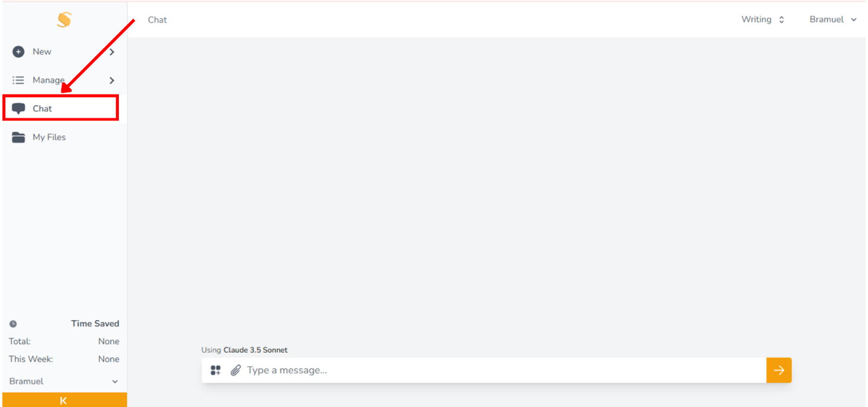The width and height of the screenshot is (868, 407).
Task: Send message with the orange arrow button
Action: pyautogui.click(x=779, y=370)
